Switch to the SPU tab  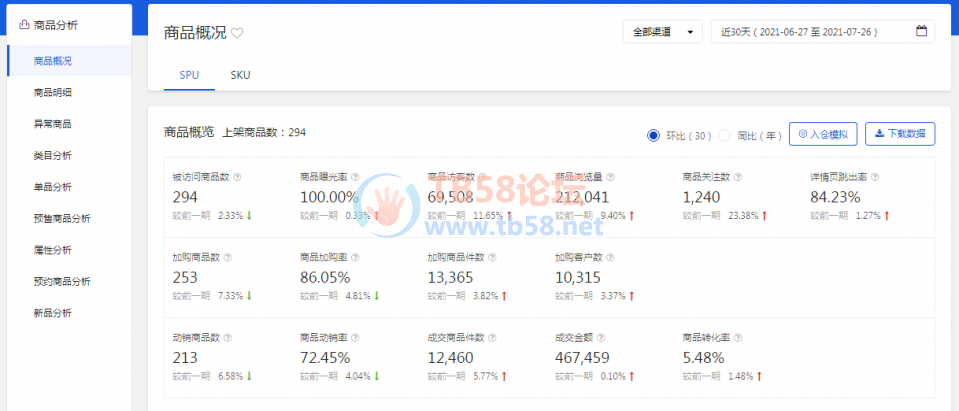(x=189, y=75)
